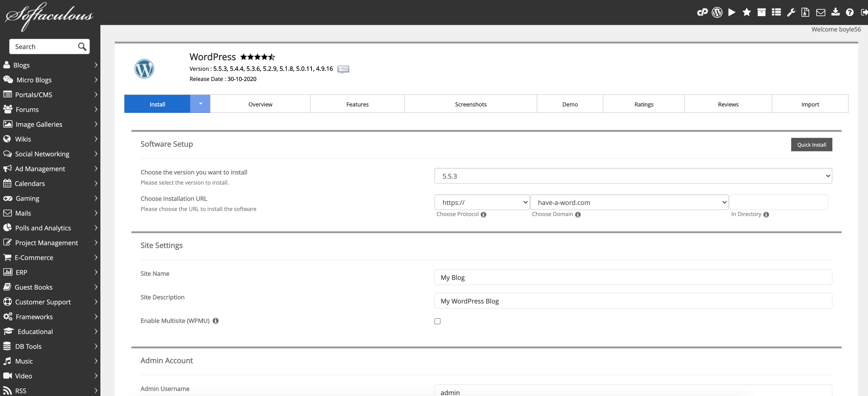
Task: Open the https:// protocol dropdown
Action: (481, 202)
